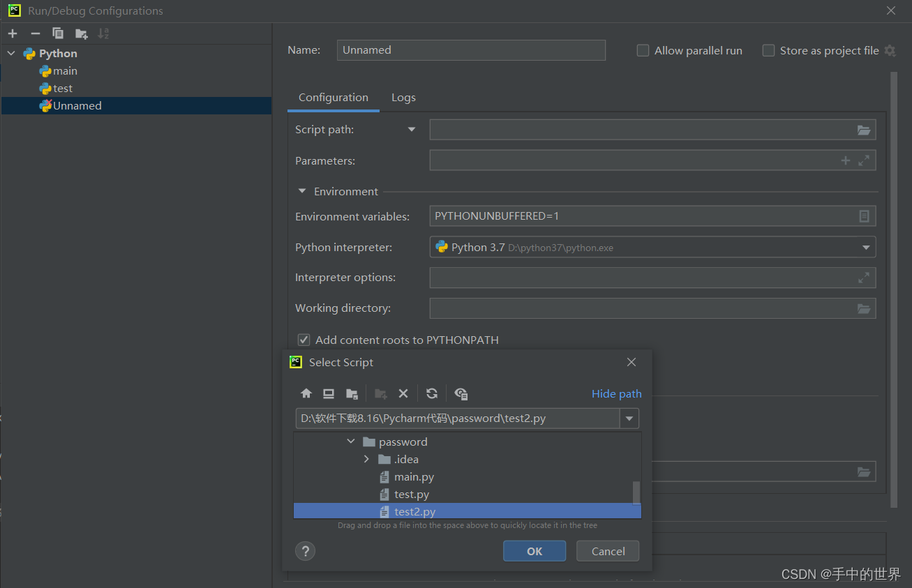
Task: Uncheck Add content roots to PYTHONPATH
Action: [x=304, y=340]
